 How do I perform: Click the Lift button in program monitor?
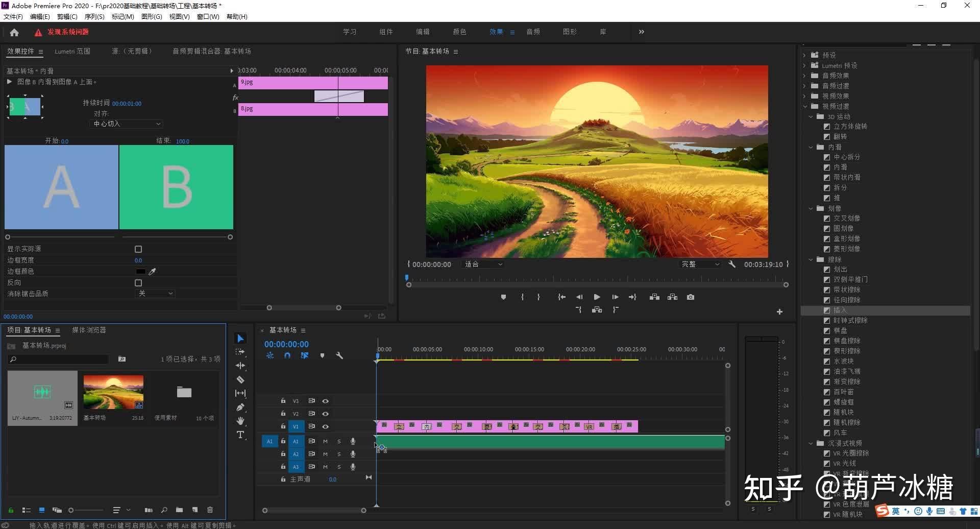click(654, 297)
